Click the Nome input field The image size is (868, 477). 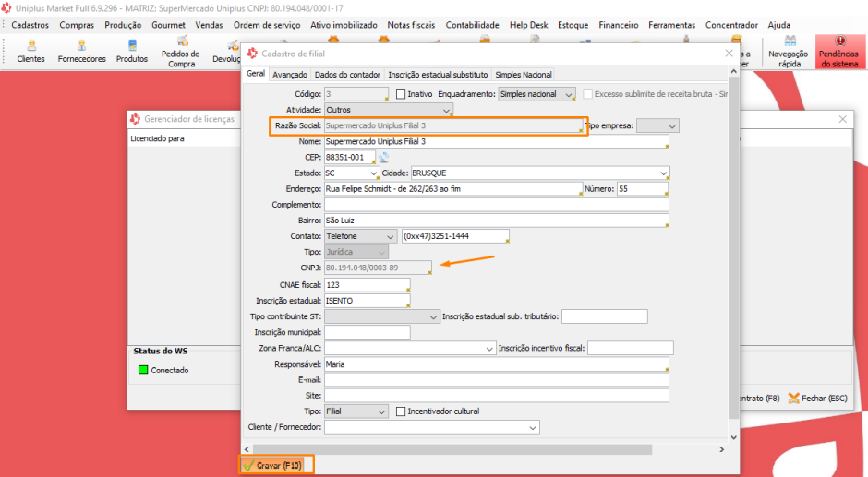pyautogui.click(x=497, y=142)
